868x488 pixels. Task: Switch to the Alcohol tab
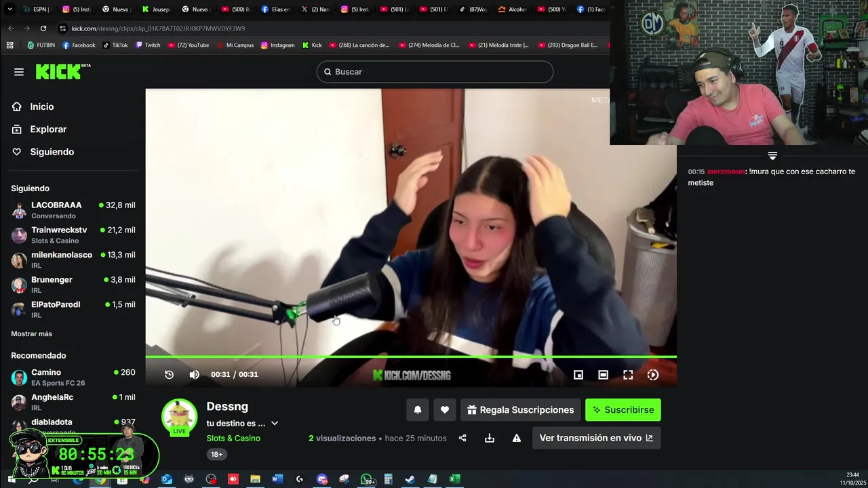click(513, 9)
